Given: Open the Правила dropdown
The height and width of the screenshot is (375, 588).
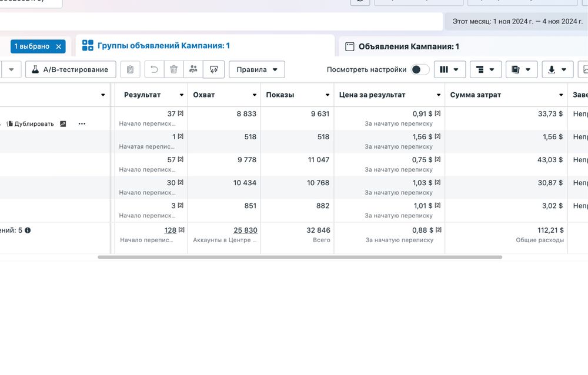Looking at the screenshot, I should pyautogui.click(x=257, y=69).
